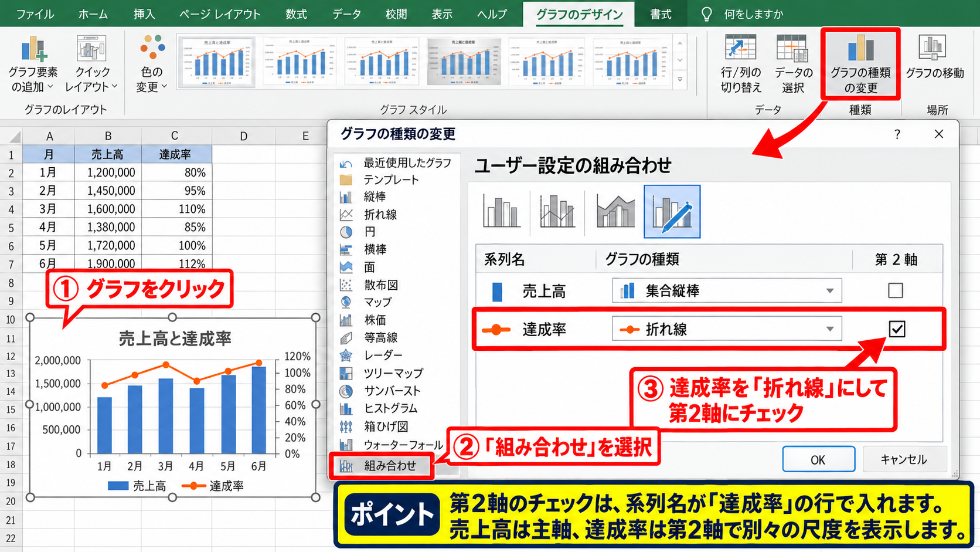The height and width of the screenshot is (552, 980).
Task: Click グラフの種類の変更 button
Action: pos(860,64)
